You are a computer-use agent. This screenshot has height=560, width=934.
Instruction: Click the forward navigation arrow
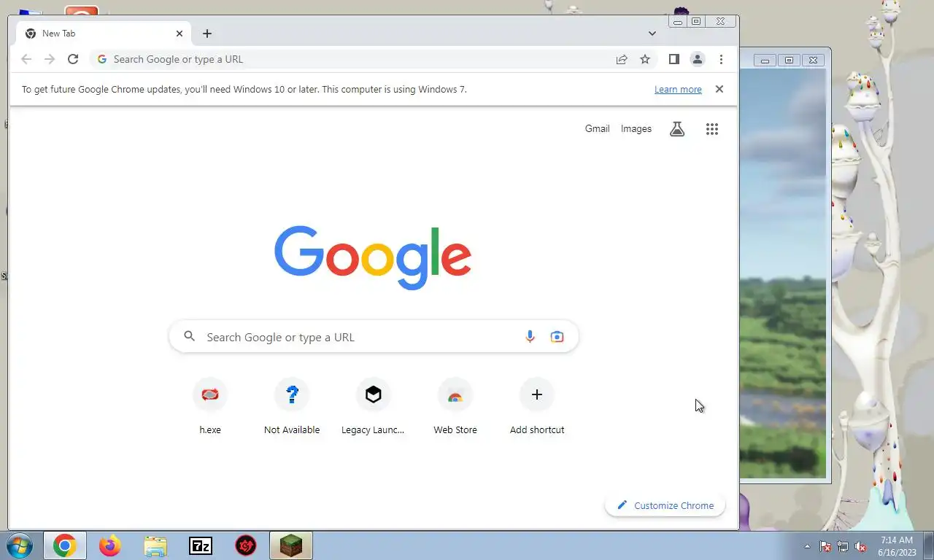coord(50,59)
